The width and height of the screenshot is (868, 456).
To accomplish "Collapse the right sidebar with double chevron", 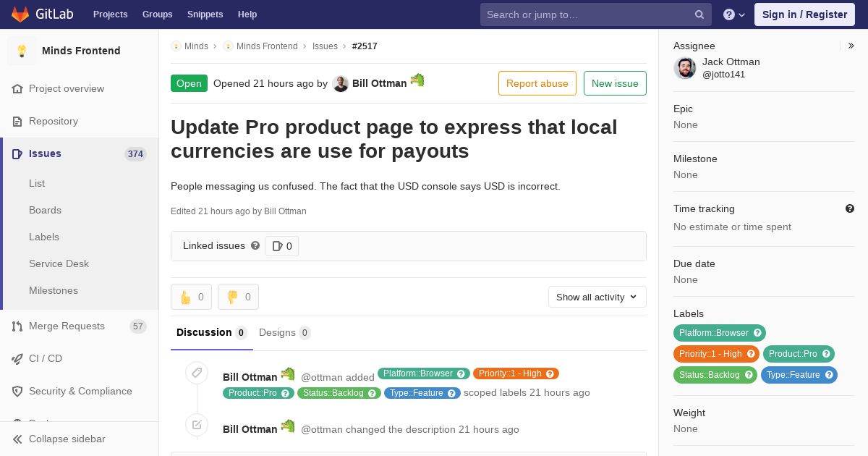I will tap(851, 46).
